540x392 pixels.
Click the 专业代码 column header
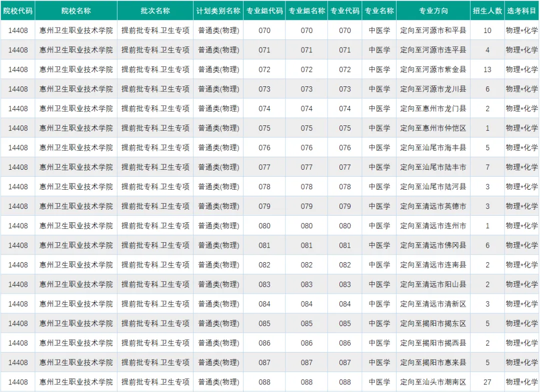344,10
